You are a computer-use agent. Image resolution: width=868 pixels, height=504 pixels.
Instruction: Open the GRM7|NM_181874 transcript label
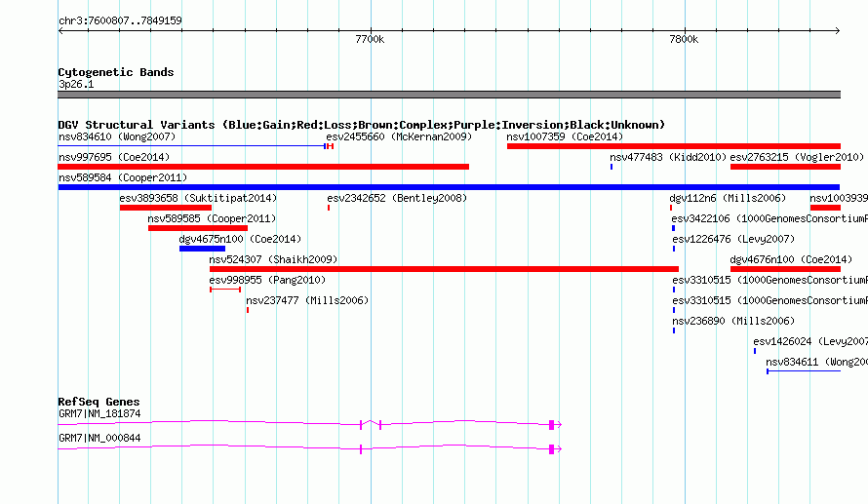coord(99,413)
